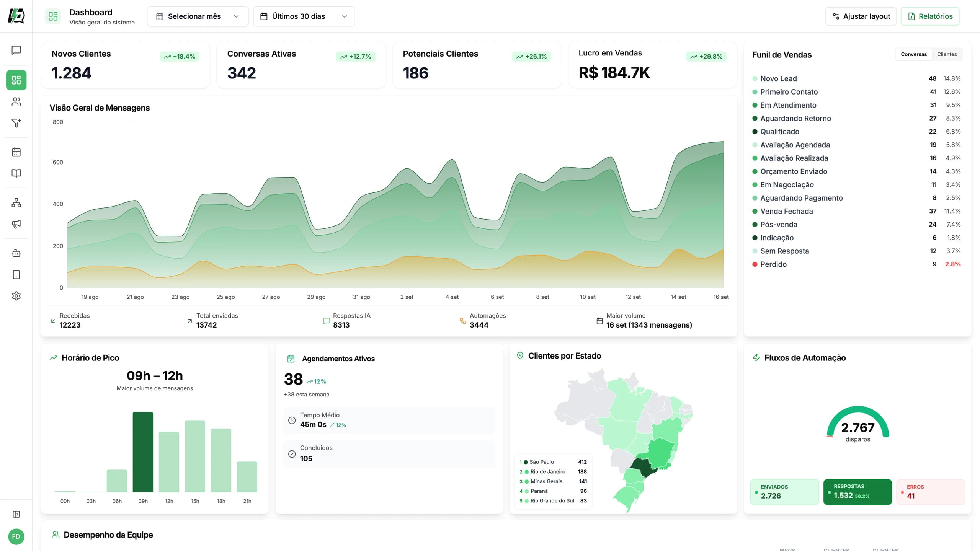Click the Conversas Ativas card value 342

(242, 73)
